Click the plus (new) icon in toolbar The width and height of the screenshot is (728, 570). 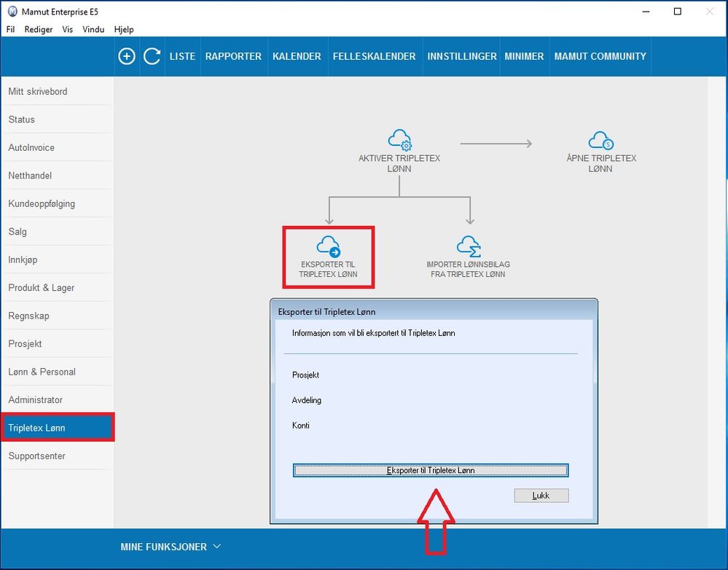click(x=127, y=56)
